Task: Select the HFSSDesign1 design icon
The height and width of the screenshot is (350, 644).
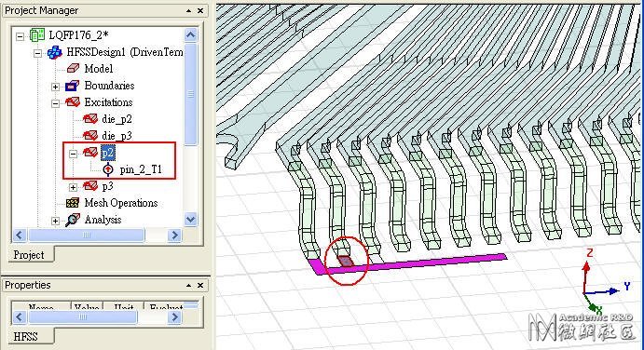Action: tap(55, 52)
